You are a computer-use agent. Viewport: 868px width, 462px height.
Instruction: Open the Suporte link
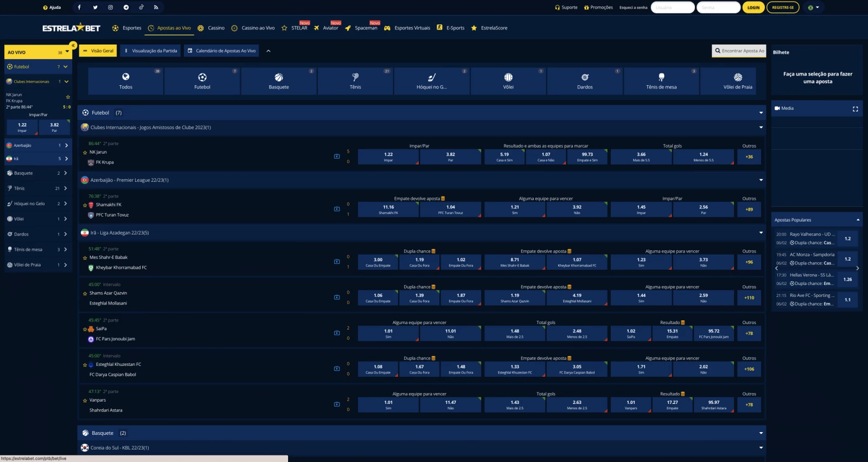[566, 8]
